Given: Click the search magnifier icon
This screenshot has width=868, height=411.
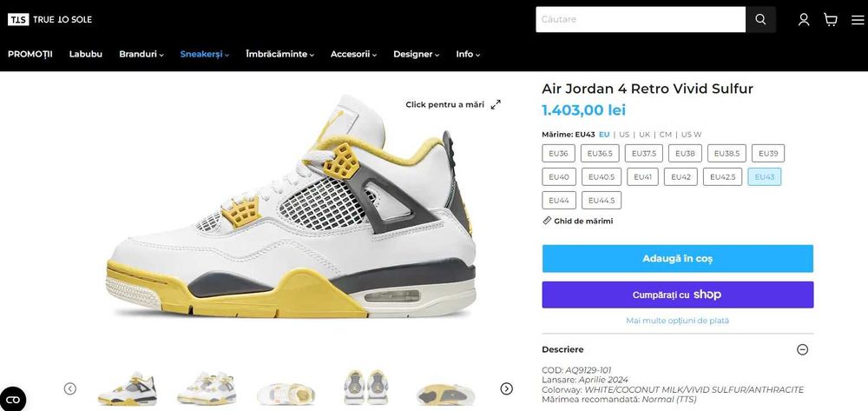Looking at the screenshot, I should point(760,19).
